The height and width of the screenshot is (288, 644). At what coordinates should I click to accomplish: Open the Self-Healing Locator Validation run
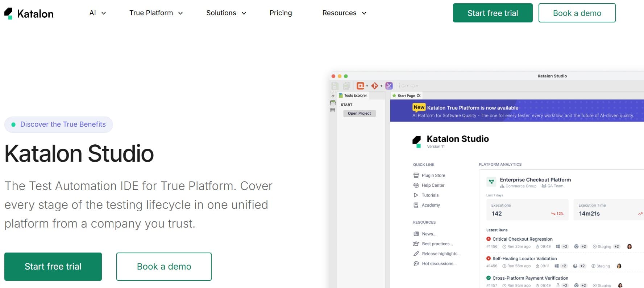(x=524, y=259)
